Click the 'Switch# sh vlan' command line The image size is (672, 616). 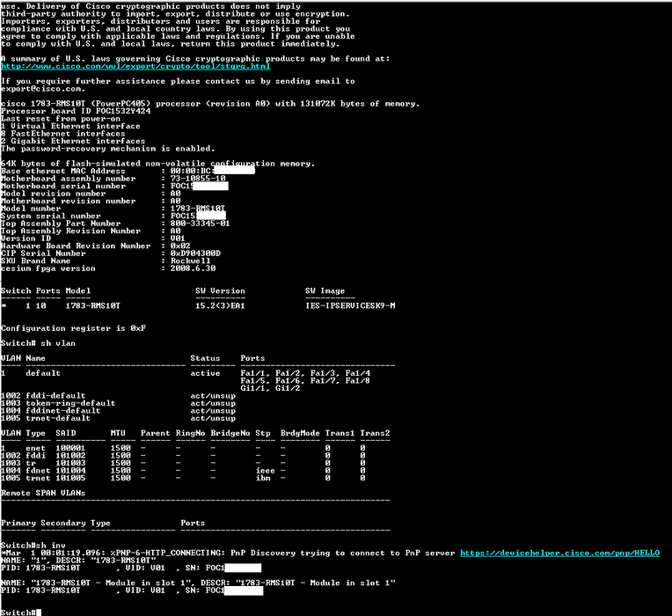38,343
